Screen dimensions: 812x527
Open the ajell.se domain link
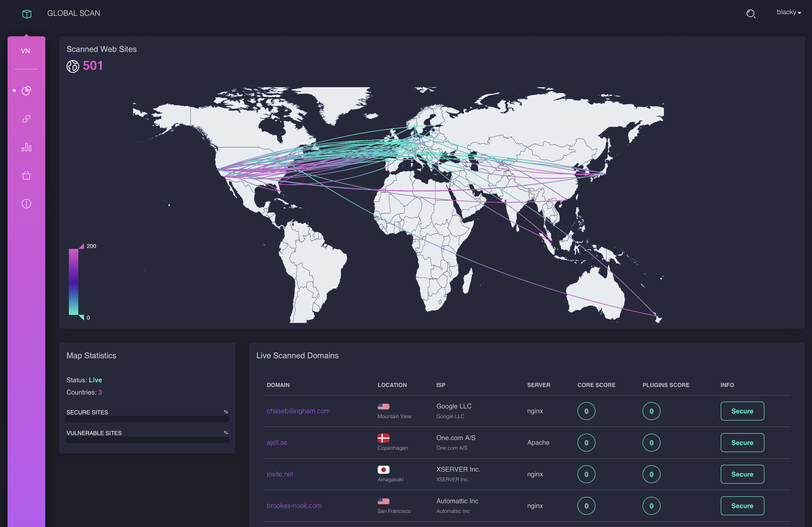tap(277, 442)
